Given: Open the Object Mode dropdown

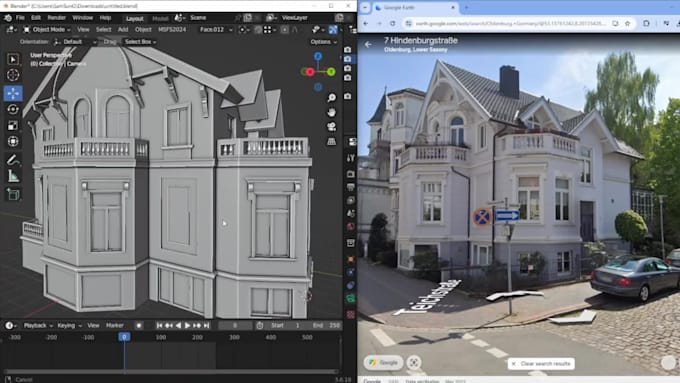Looking at the screenshot, I should [46, 29].
